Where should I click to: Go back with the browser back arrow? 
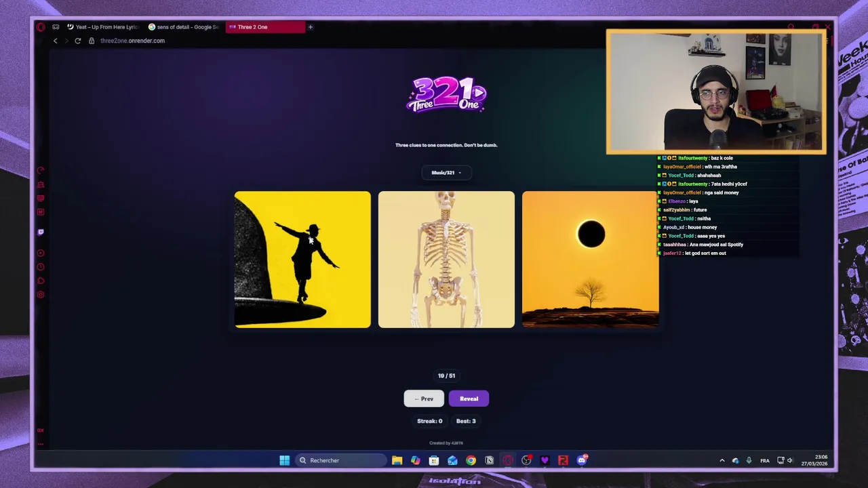pos(56,41)
